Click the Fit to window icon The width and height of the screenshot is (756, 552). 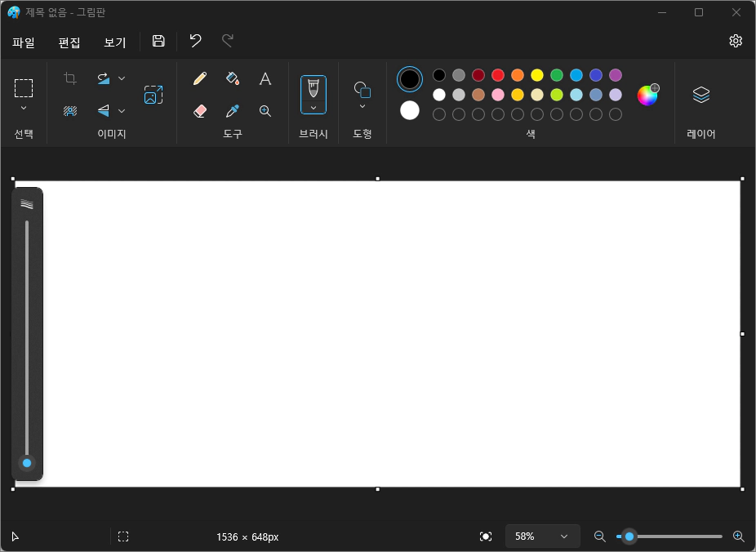point(486,536)
